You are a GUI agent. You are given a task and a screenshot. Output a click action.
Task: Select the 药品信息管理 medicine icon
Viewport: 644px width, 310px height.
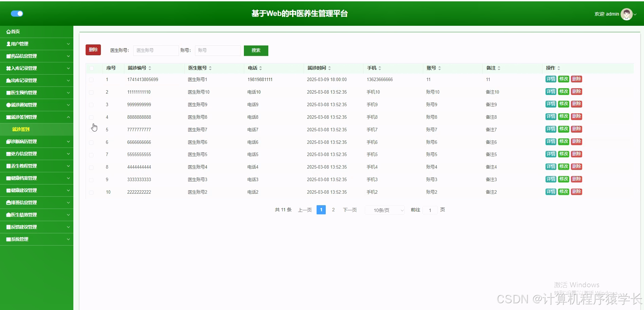[x=8, y=56]
